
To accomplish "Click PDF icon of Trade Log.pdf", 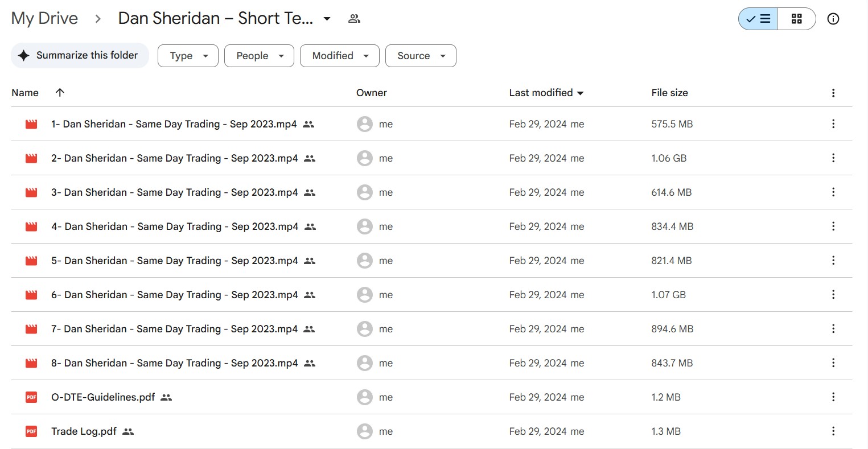I will point(31,431).
